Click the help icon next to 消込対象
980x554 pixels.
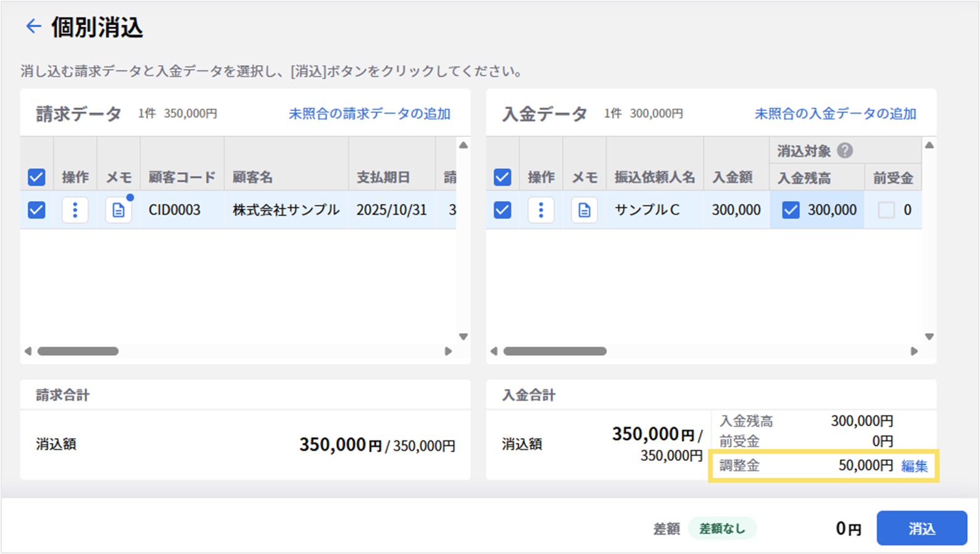point(845,151)
